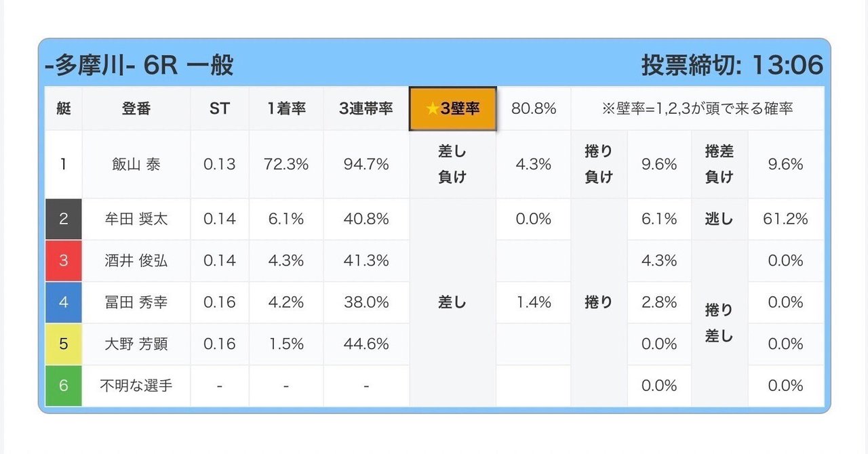The image size is (868, 454).
Task: Click the white boat 1 number cell
Action: tap(64, 164)
